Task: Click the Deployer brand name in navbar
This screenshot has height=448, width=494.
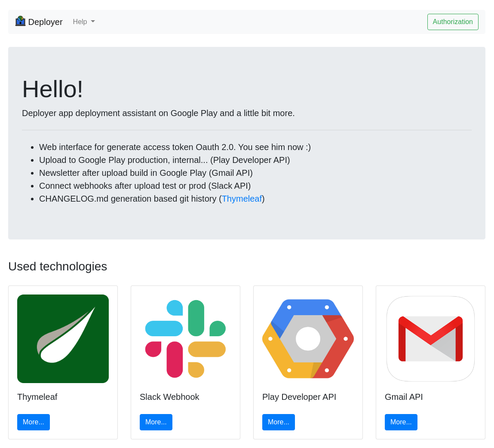Action: [46, 21]
